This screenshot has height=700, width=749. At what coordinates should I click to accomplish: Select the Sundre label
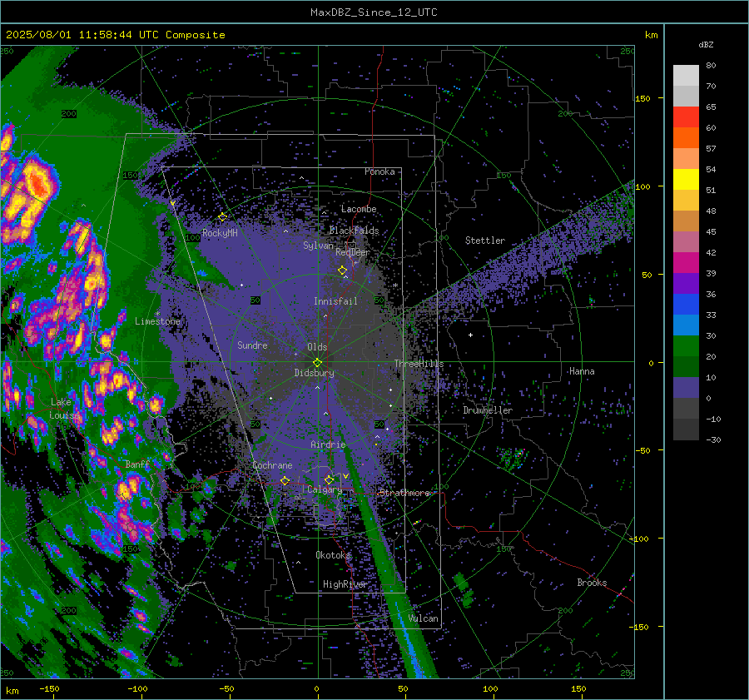(x=252, y=345)
